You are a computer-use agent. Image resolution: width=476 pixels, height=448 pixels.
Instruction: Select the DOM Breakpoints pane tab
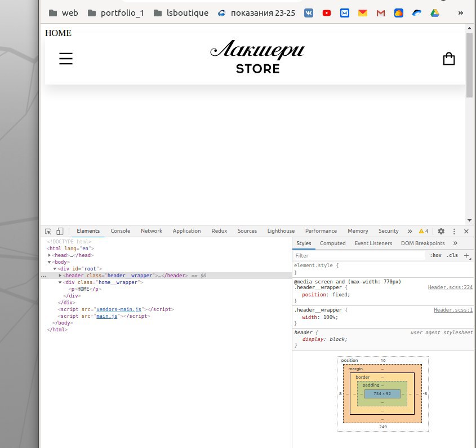coord(422,243)
